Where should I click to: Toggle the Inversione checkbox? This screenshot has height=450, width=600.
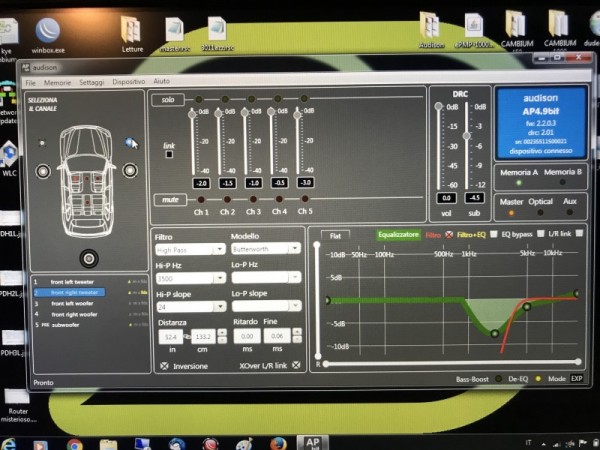[164, 366]
